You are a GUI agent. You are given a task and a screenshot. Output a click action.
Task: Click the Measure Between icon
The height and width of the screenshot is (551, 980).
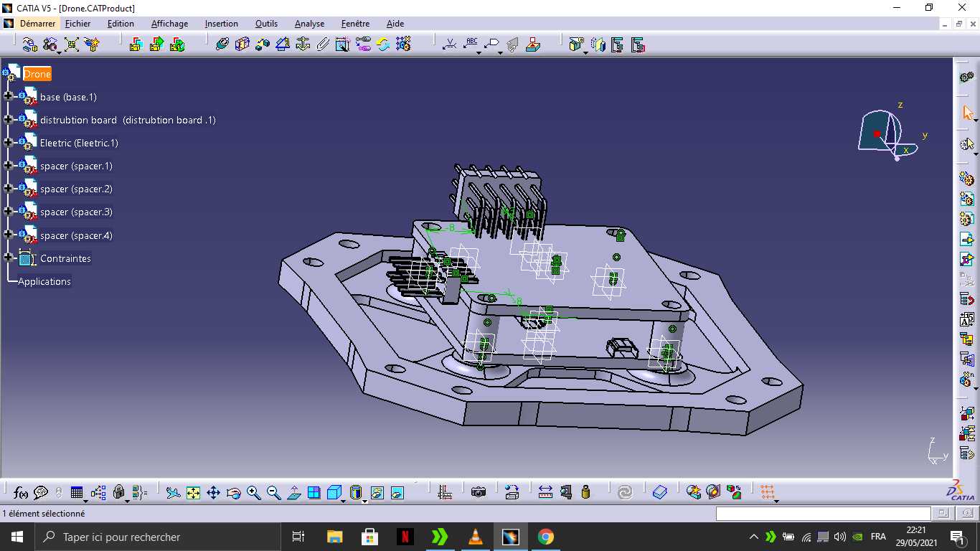click(545, 492)
